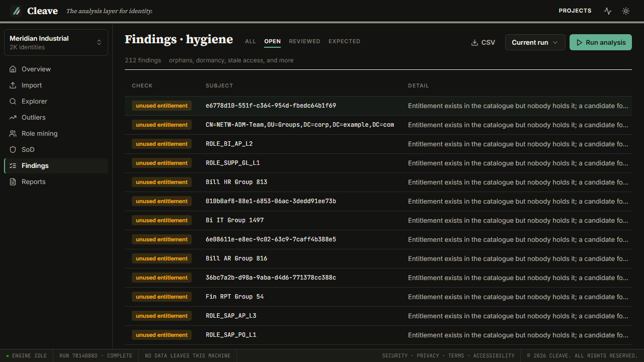
Task: Open the activity pulse icon in header
Action: [608, 11]
